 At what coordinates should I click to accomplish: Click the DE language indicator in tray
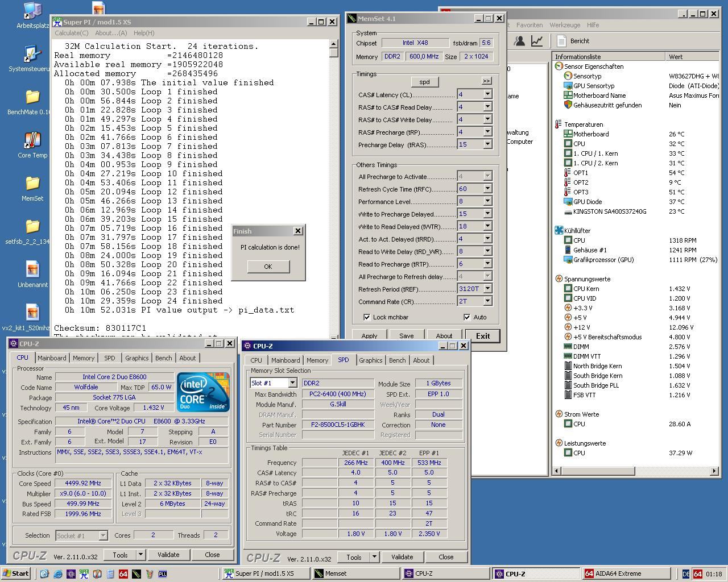pyautogui.click(x=686, y=574)
